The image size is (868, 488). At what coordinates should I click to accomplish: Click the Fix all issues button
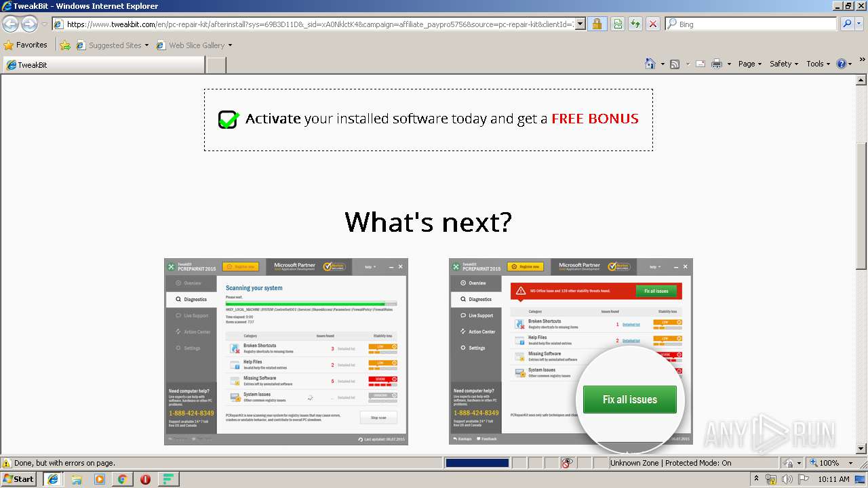point(629,399)
